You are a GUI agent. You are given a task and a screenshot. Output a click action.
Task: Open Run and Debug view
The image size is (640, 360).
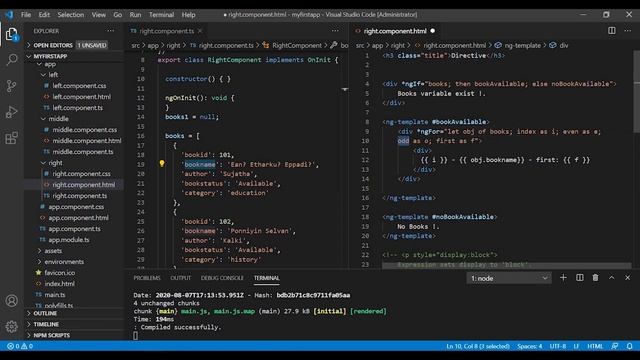(12, 112)
